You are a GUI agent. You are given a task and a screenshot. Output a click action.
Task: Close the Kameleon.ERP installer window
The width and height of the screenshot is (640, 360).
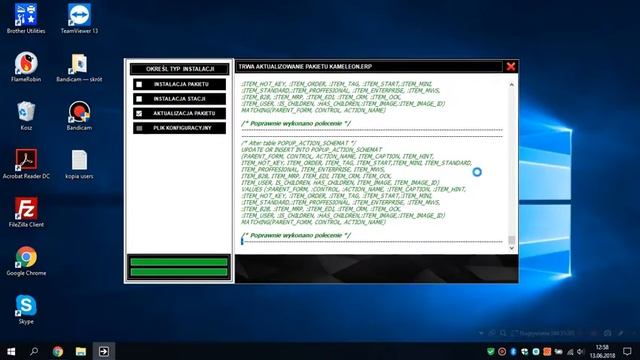tap(511, 67)
